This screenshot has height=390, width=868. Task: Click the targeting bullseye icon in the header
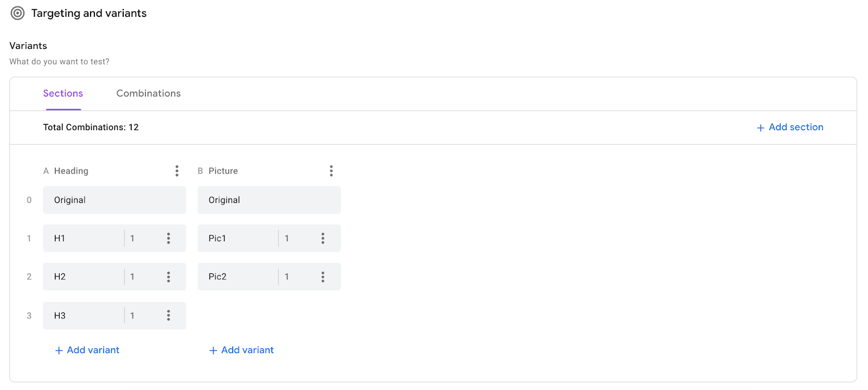point(17,12)
